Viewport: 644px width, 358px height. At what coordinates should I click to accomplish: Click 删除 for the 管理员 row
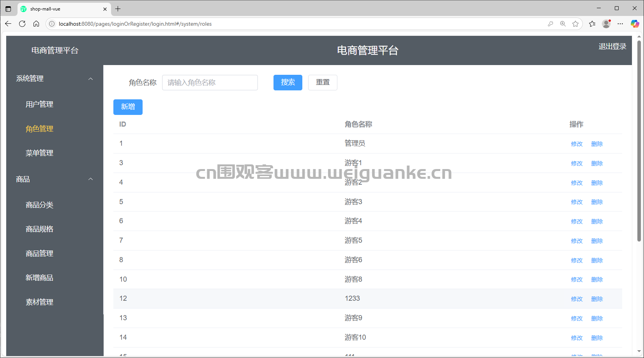597,144
